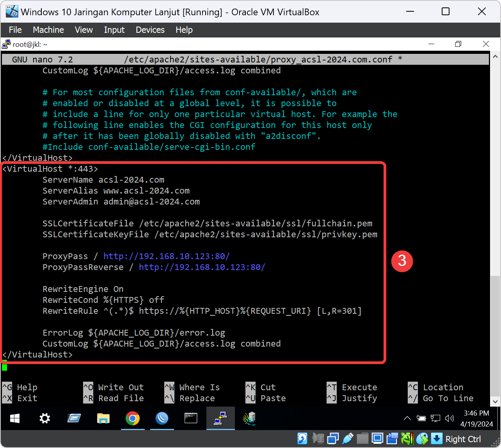Click the SSLCertificateKeyFile privkey.pem line
The image size is (501, 448).
[210, 235]
